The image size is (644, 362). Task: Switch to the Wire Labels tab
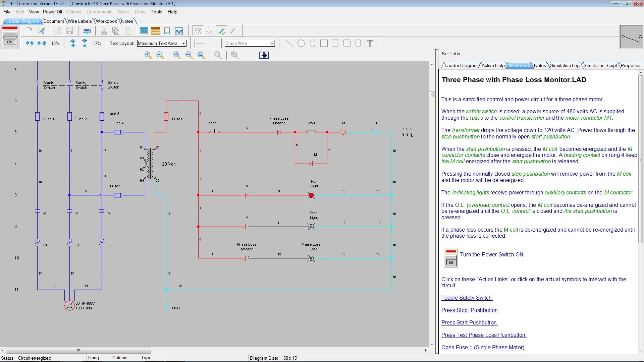[x=79, y=21]
